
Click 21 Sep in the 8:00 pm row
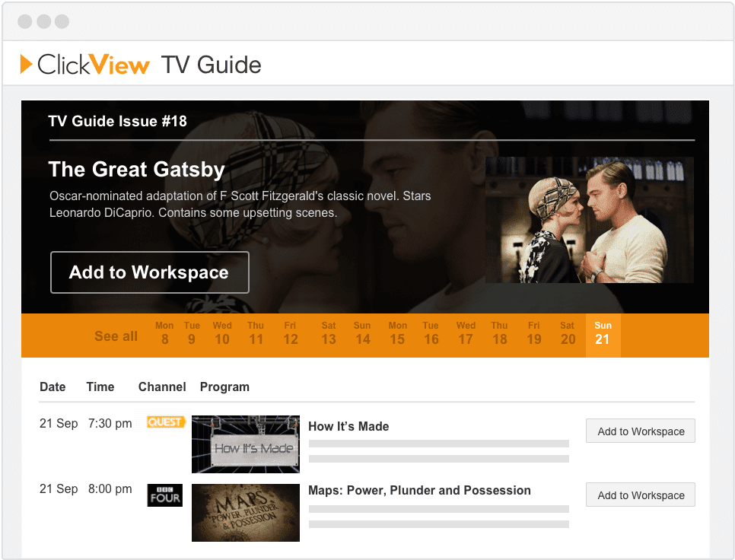[x=59, y=489]
